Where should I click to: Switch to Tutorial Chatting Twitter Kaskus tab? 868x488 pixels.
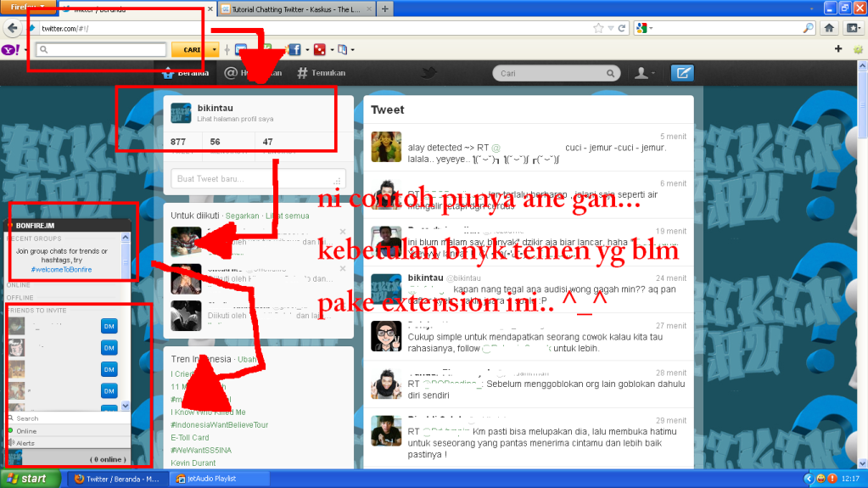coord(297,9)
